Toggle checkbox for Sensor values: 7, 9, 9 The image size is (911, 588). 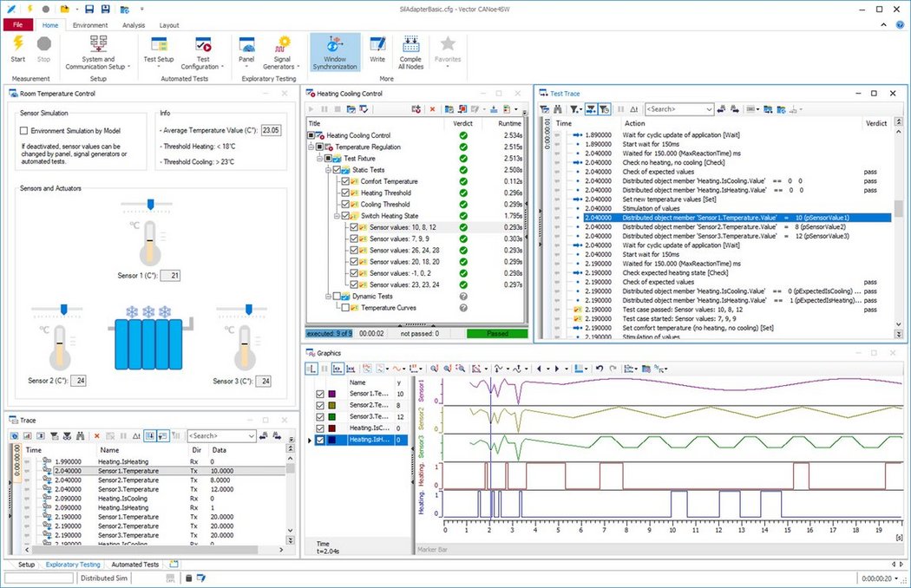[x=354, y=238]
